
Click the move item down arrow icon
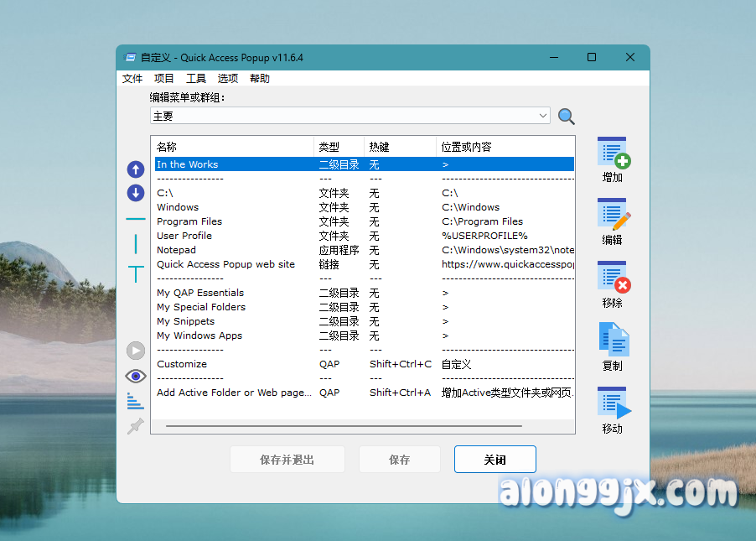pos(136,194)
